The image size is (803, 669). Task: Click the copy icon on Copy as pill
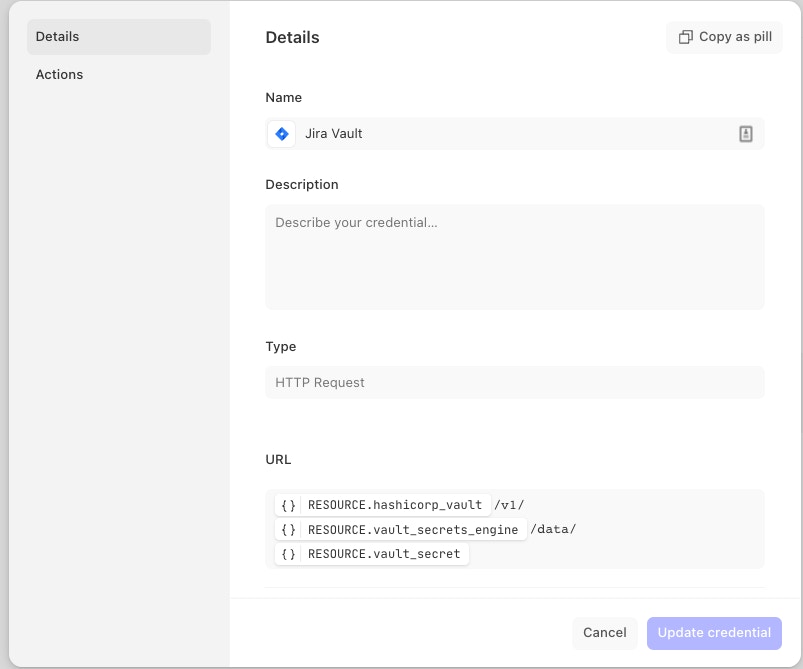click(x=685, y=37)
